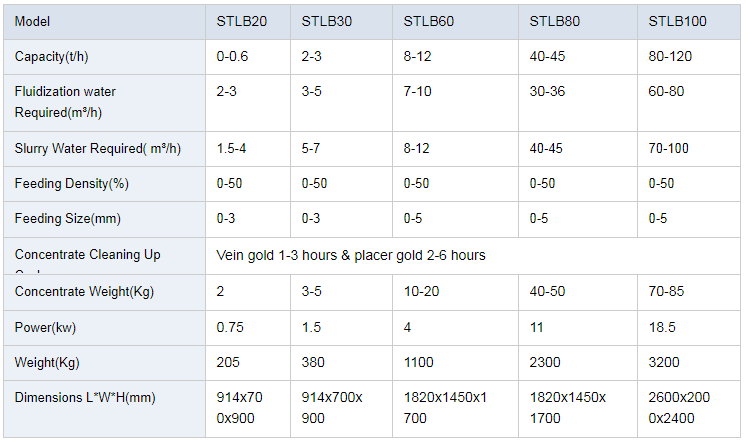Click the 1100 weight value for STLB60
Viewport: 747px width, 443px height.
(x=420, y=362)
